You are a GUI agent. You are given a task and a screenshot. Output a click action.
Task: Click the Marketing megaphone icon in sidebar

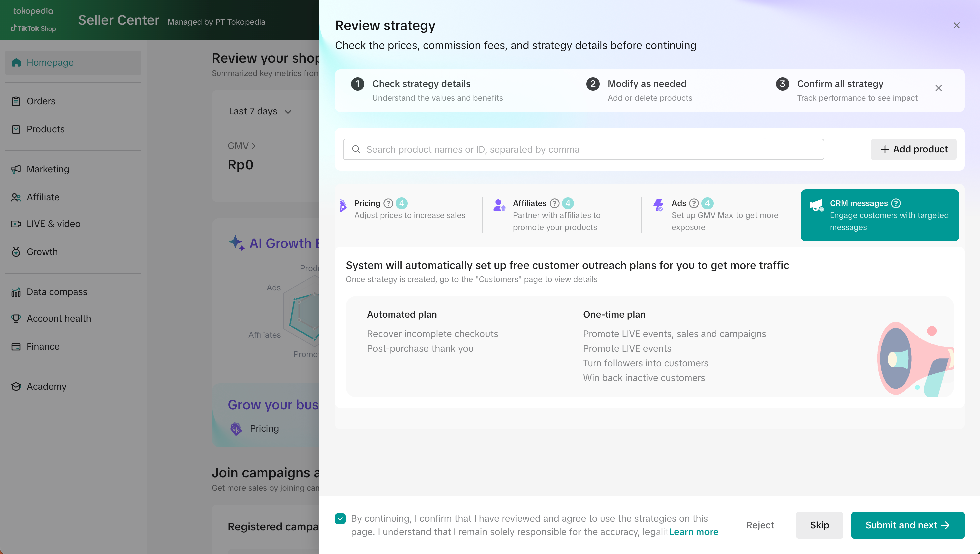tap(16, 169)
